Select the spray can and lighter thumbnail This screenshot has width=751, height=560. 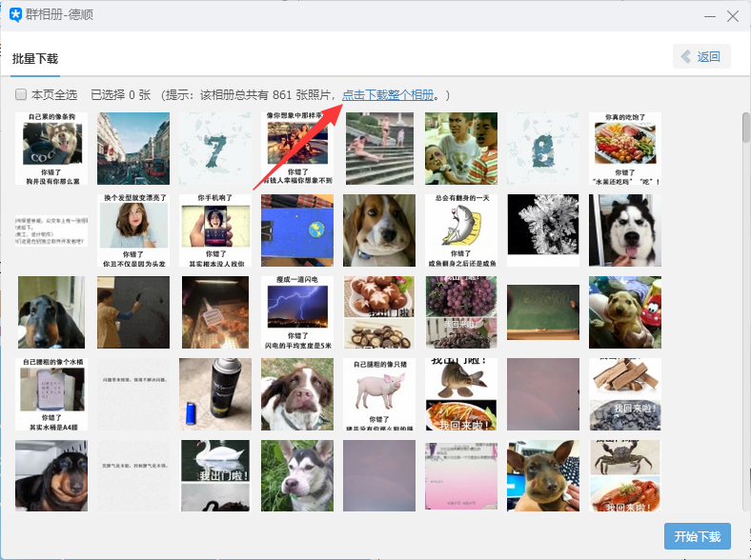click(x=215, y=394)
